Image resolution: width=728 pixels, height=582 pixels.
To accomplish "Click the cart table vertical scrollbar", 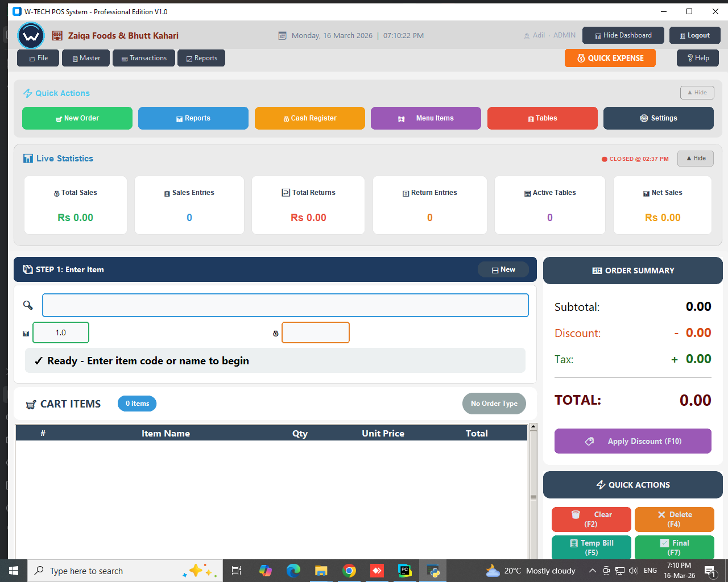I will coord(533,491).
